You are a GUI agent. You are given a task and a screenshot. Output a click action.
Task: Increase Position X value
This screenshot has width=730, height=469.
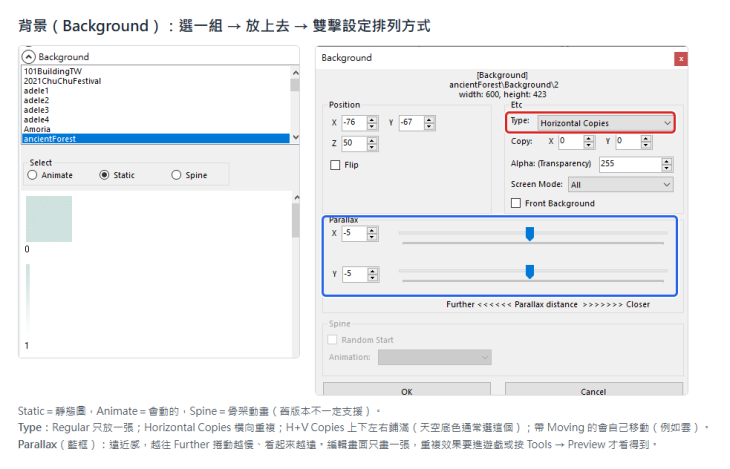coord(372,120)
